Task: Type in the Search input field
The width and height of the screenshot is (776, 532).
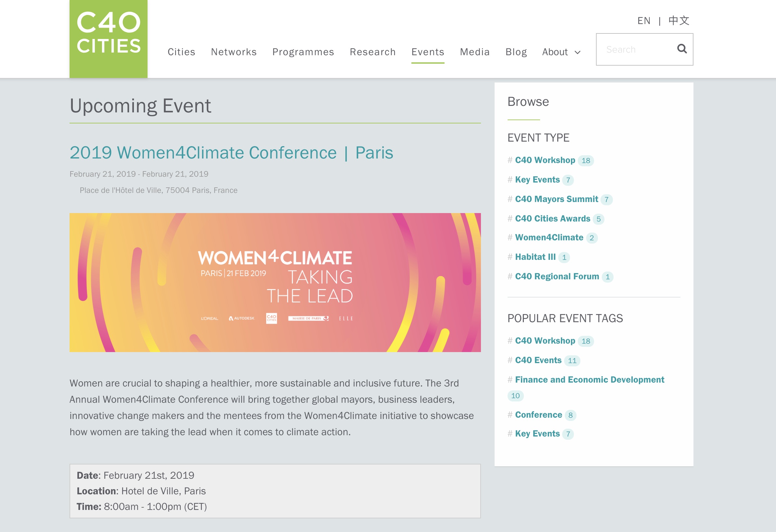Action: click(634, 49)
